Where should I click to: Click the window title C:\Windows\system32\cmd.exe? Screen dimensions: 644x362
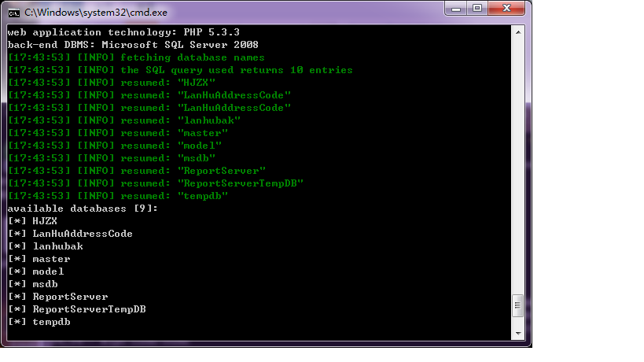pyautogui.click(x=96, y=13)
